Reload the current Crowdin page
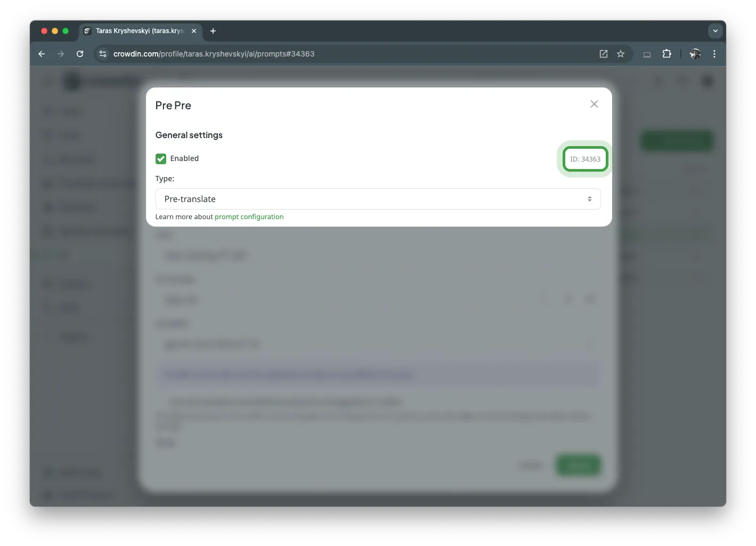Screen dimensions: 756x546 [x=80, y=54]
